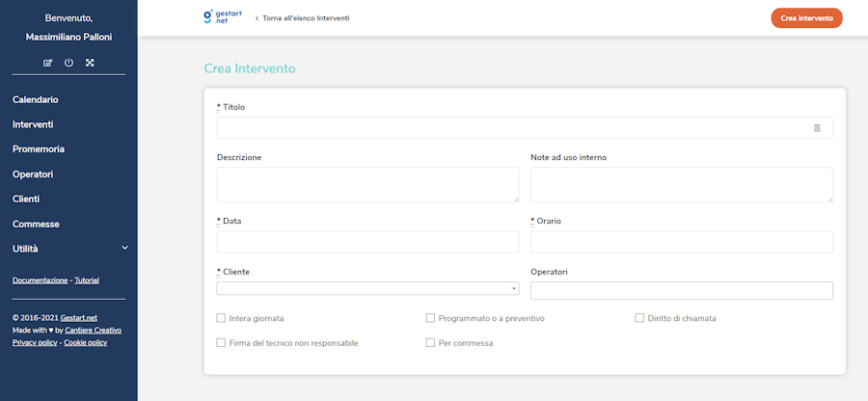Click the Gestart.net logo
Screen dimensions: 868x401
214,17
